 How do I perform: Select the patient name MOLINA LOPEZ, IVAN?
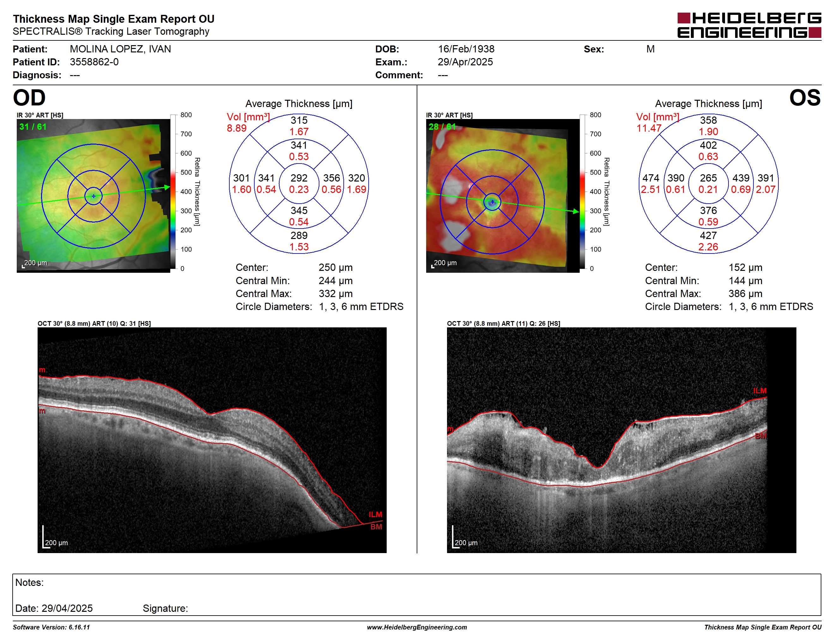click(x=120, y=49)
